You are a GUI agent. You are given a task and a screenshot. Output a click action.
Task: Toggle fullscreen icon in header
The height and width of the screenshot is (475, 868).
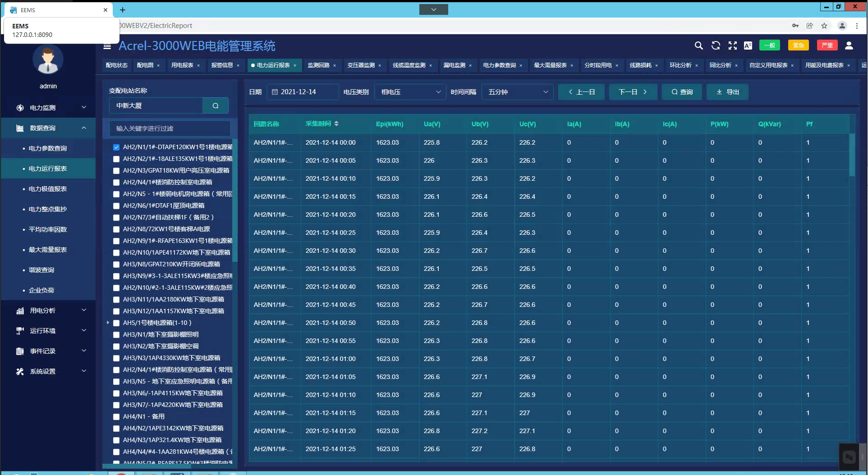pyautogui.click(x=733, y=46)
